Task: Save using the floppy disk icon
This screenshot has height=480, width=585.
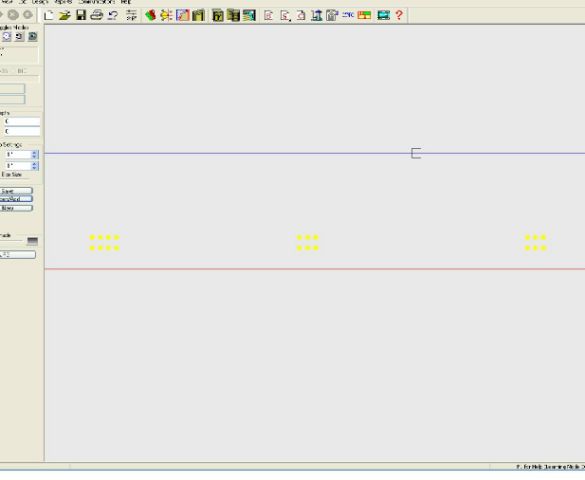Action: [x=81, y=15]
